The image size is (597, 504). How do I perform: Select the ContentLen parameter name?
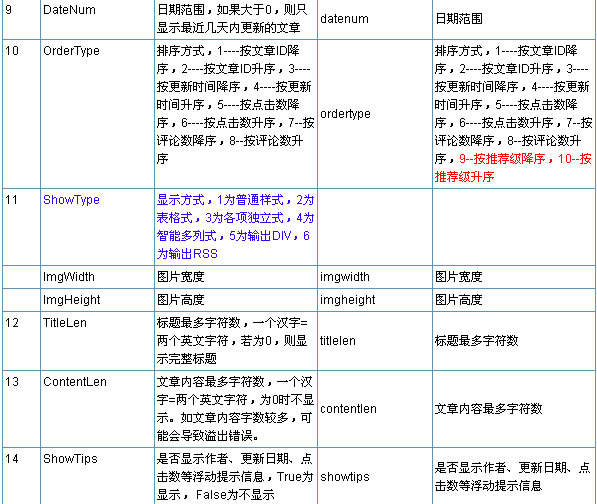coord(75,382)
